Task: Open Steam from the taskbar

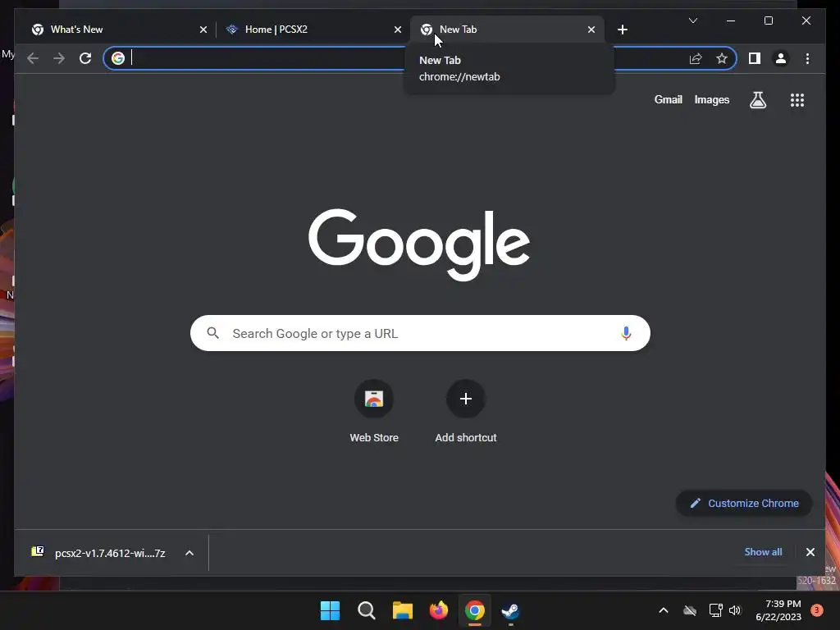Action: (510, 610)
